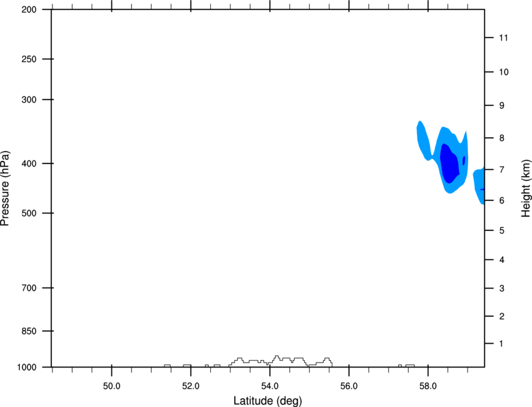The height and width of the screenshot is (407, 532).
Task: Click the 500 pressure tick label
Action: [x=29, y=213]
